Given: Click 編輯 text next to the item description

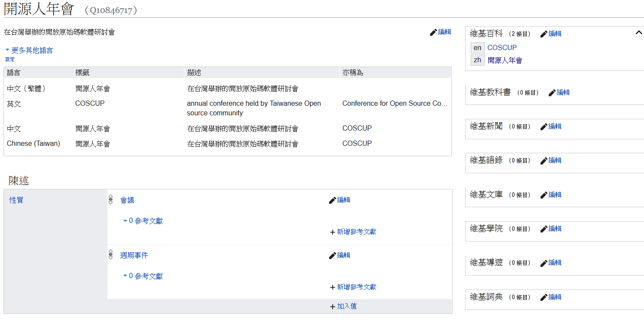Looking at the screenshot, I should click(444, 32).
